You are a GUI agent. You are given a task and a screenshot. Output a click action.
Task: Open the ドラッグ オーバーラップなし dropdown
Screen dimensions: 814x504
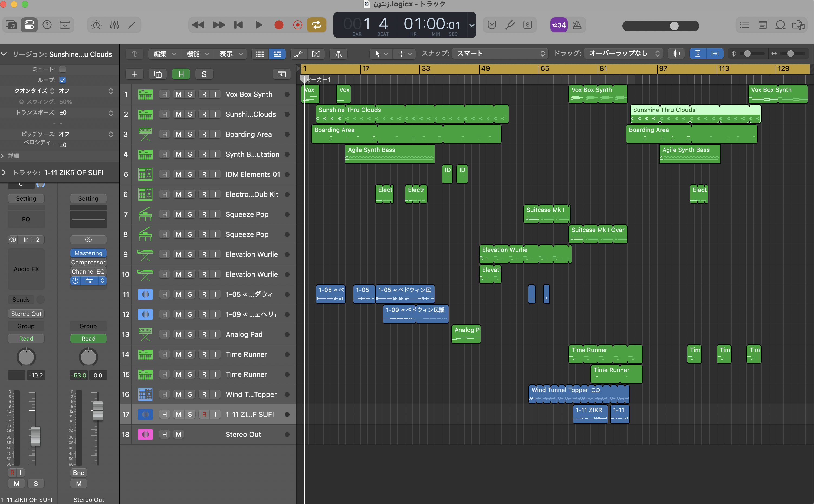623,53
